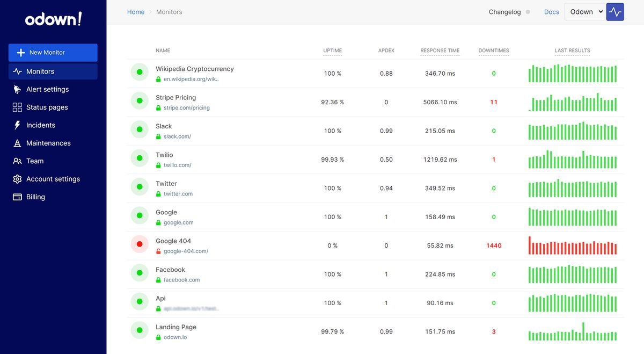Click the Status pages grid icon

coord(17,107)
